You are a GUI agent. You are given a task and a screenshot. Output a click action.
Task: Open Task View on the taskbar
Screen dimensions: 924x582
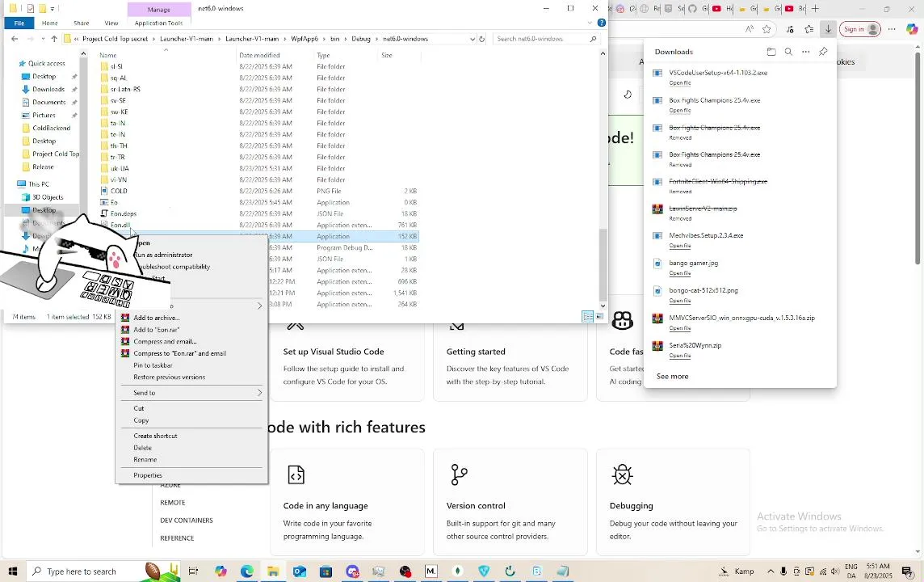(193, 571)
